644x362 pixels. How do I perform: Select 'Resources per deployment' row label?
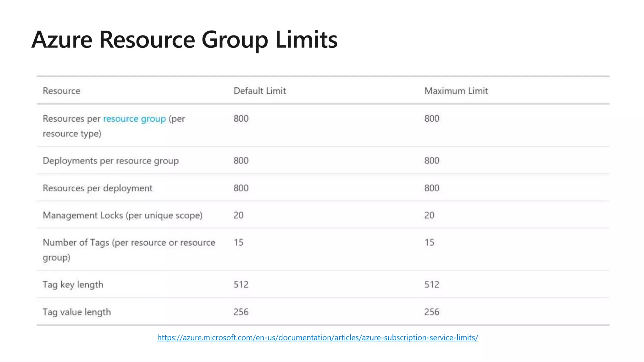pyautogui.click(x=97, y=188)
